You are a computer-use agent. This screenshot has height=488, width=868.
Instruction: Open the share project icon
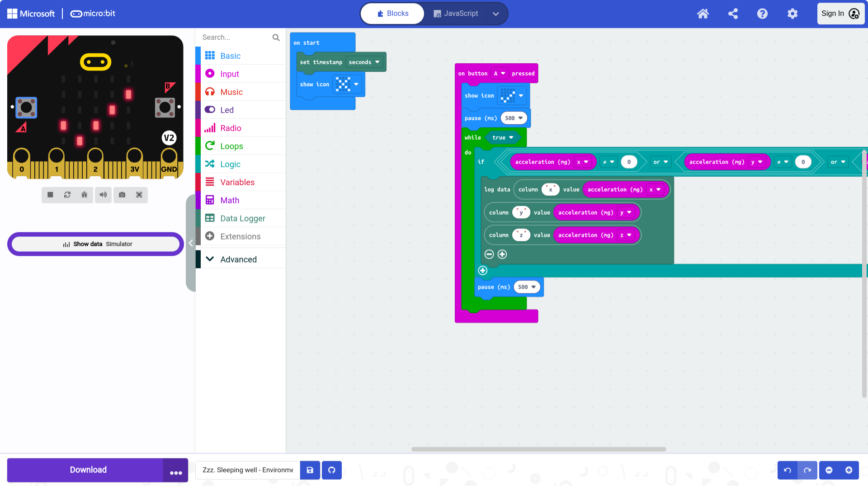point(733,14)
